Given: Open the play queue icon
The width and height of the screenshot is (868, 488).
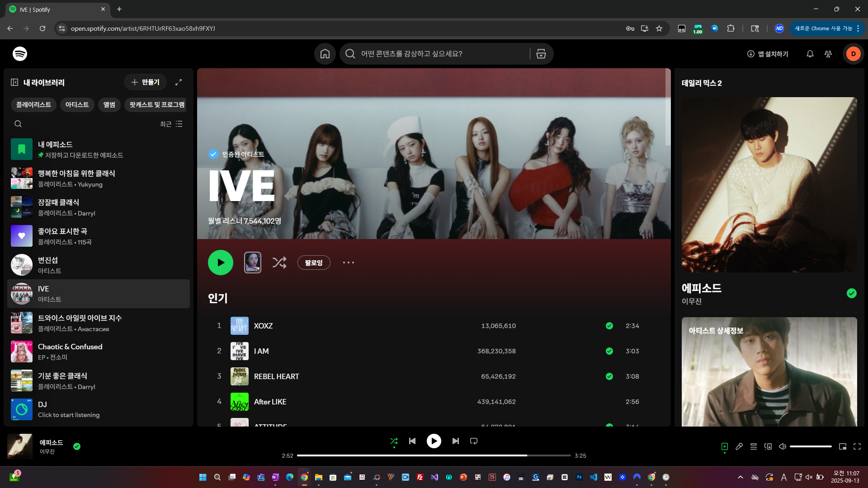Looking at the screenshot, I should click(753, 446).
